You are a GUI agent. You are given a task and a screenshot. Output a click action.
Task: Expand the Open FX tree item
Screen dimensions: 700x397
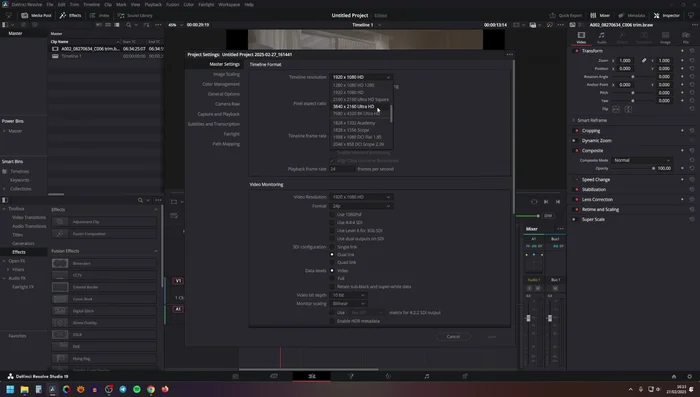pyautogui.click(x=4, y=261)
